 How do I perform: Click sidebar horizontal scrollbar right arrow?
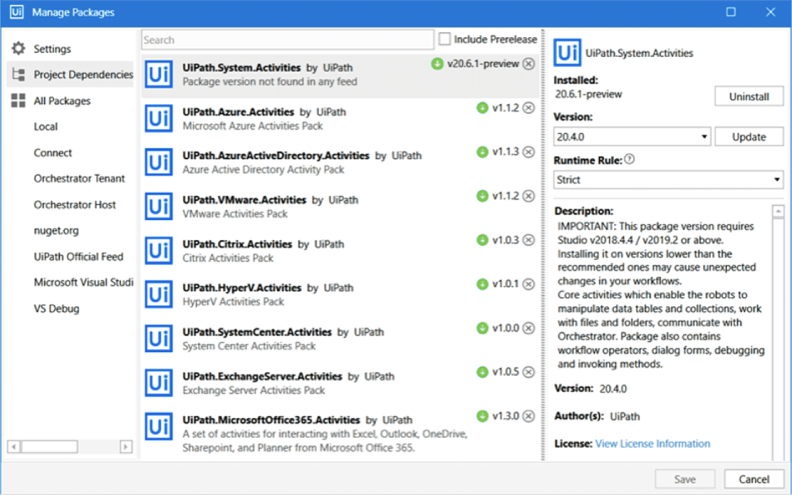[126, 447]
